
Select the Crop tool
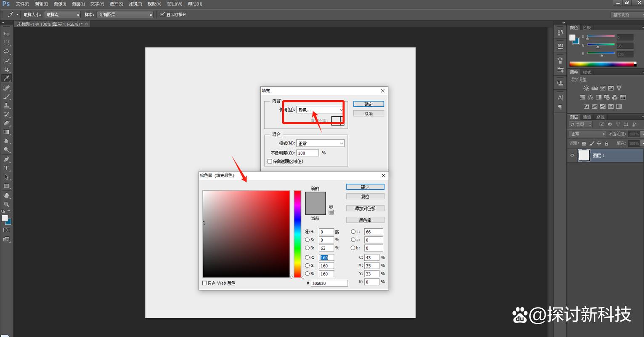[x=6, y=70]
